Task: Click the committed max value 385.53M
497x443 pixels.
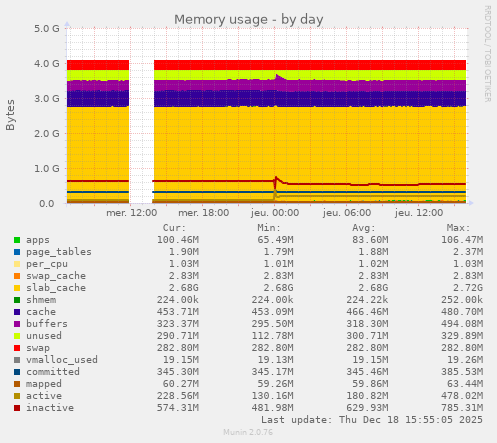Action: pos(462,372)
